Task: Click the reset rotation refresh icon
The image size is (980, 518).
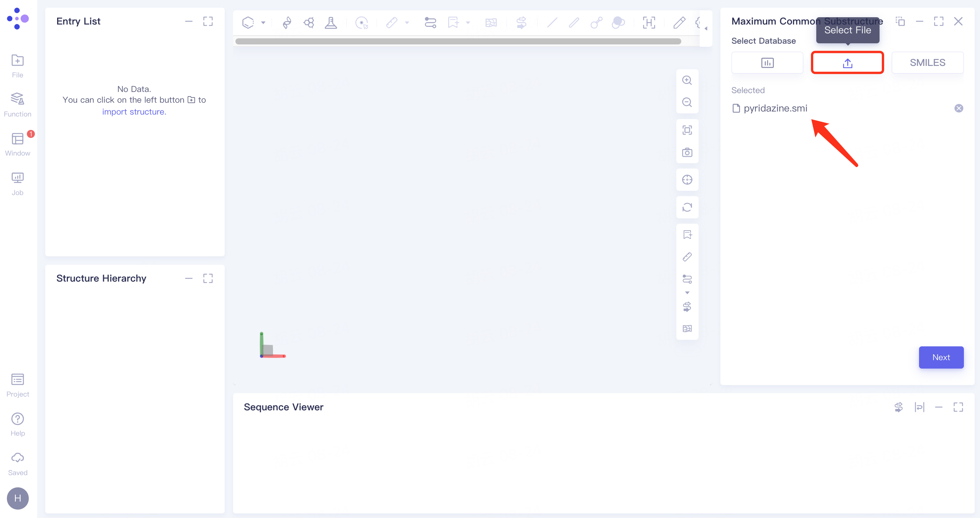Action: point(687,207)
